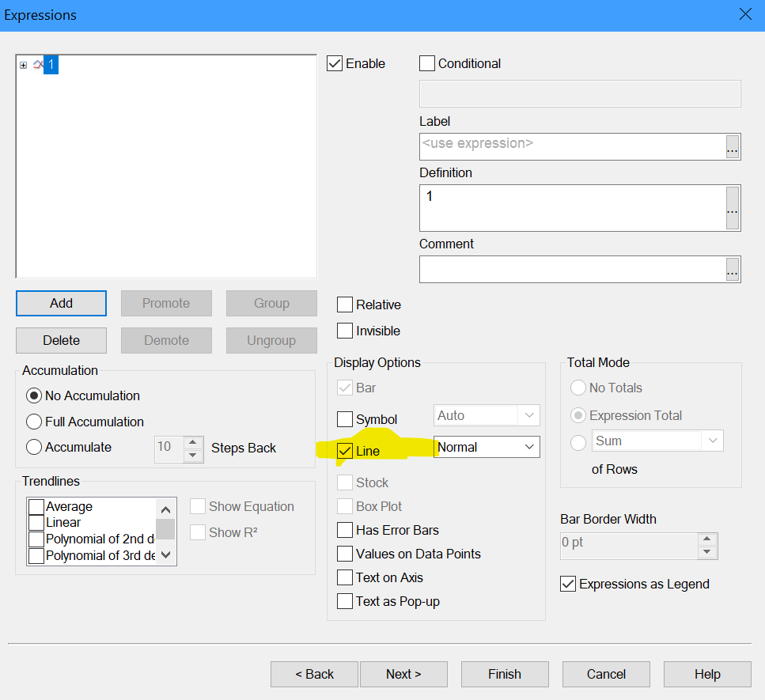Viewport: 765px width, 700px height.
Task: Check the Invisible option
Action: pos(345,331)
